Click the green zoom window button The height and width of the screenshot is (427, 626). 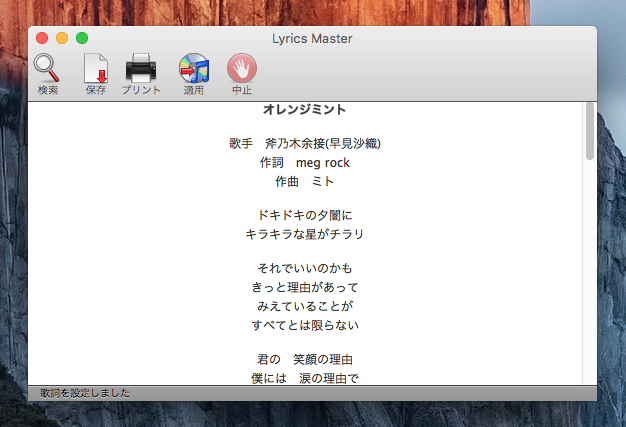point(82,38)
